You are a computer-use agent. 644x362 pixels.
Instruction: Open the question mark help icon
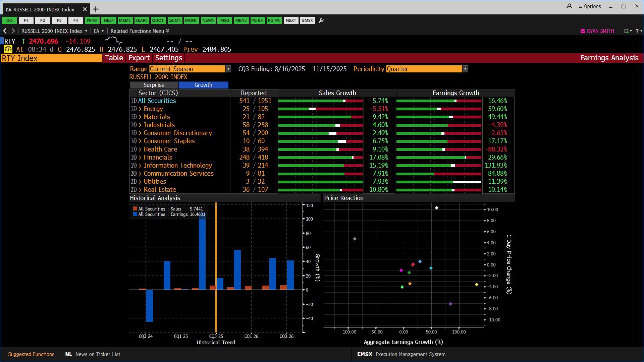(637, 31)
